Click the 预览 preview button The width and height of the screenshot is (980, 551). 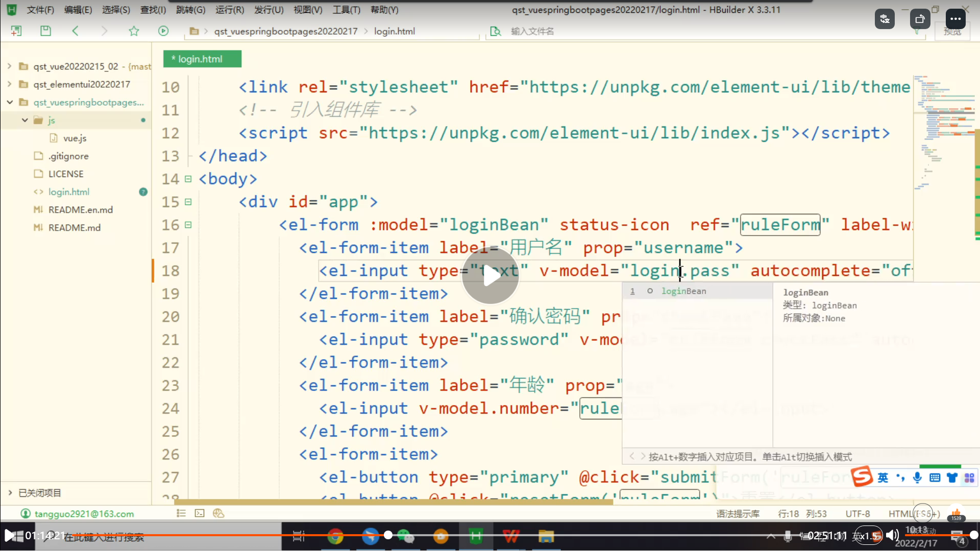tap(952, 32)
